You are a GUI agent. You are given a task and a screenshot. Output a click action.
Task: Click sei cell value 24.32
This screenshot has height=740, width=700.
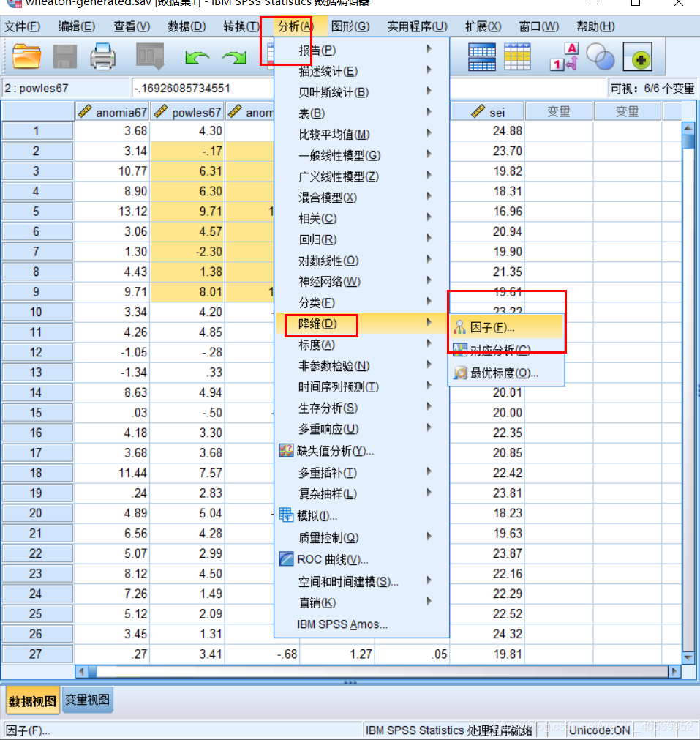[x=488, y=634]
